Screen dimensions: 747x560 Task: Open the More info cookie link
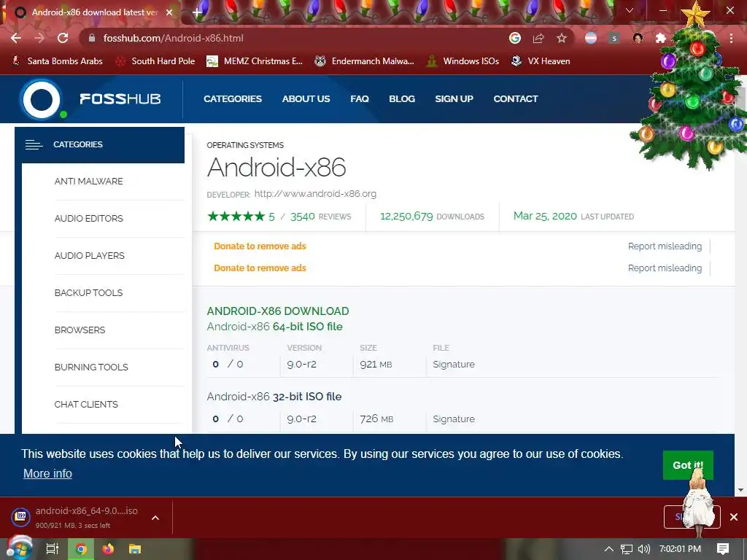[x=47, y=474]
